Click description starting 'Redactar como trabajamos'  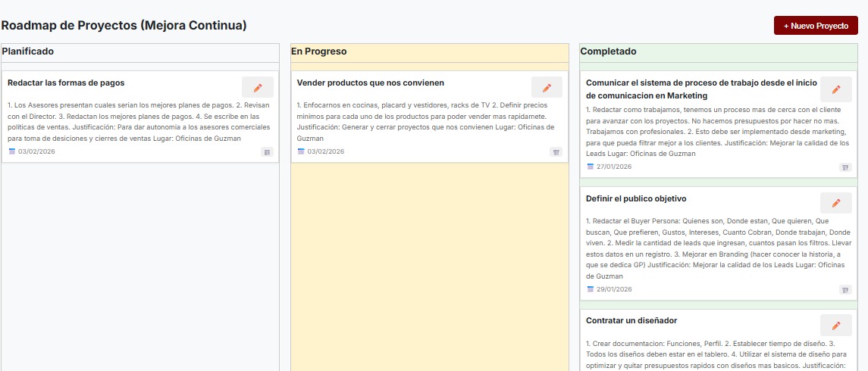(x=719, y=132)
